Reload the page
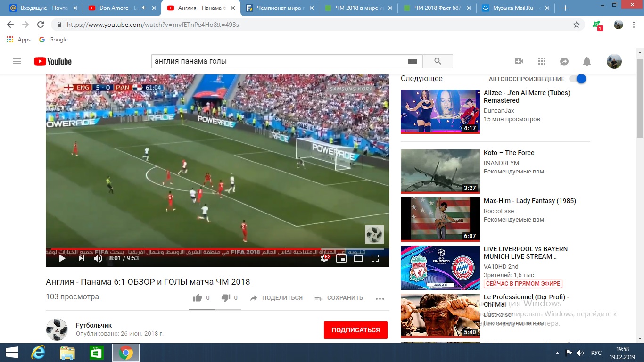 tap(41, 25)
